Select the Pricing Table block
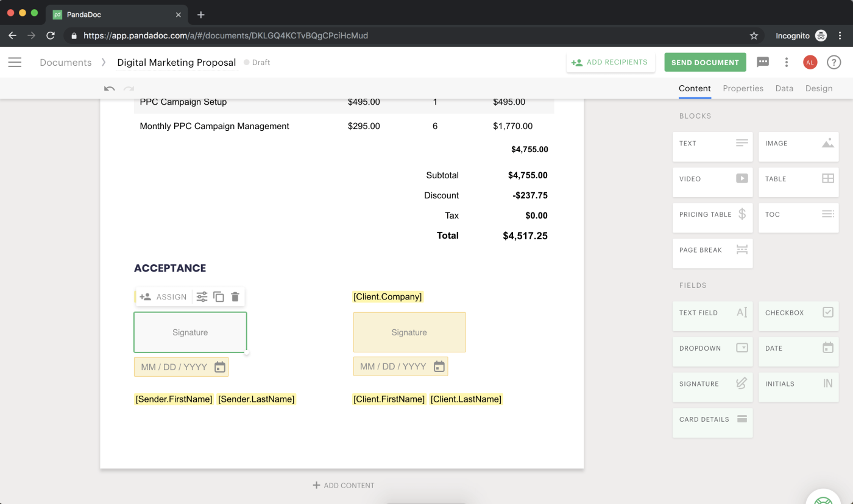Screen dimensions: 853x504 [x=713, y=217]
